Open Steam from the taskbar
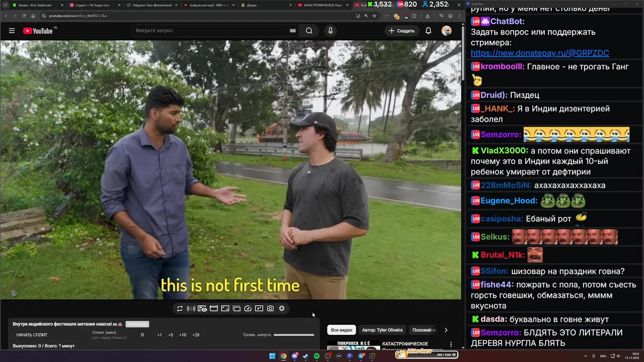 point(305,356)
